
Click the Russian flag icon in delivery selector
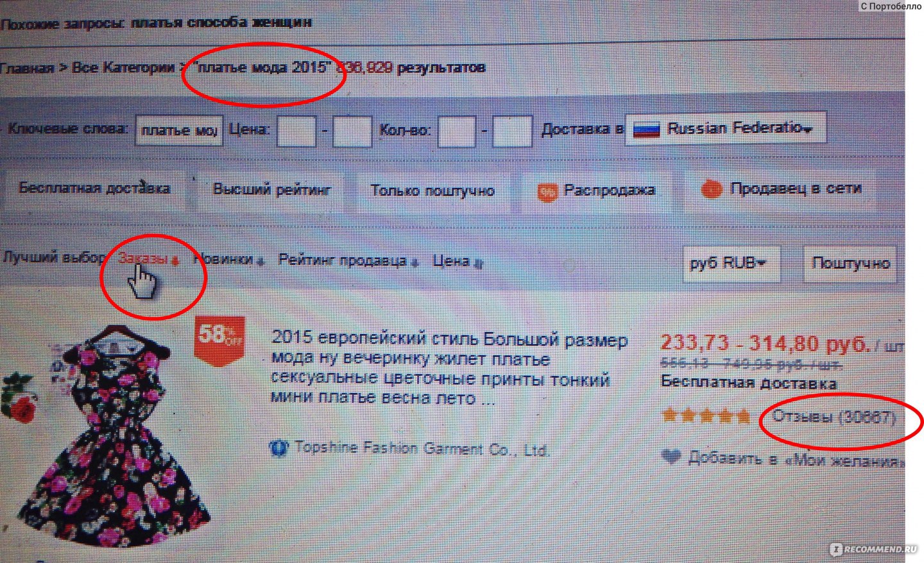(646, 130)
